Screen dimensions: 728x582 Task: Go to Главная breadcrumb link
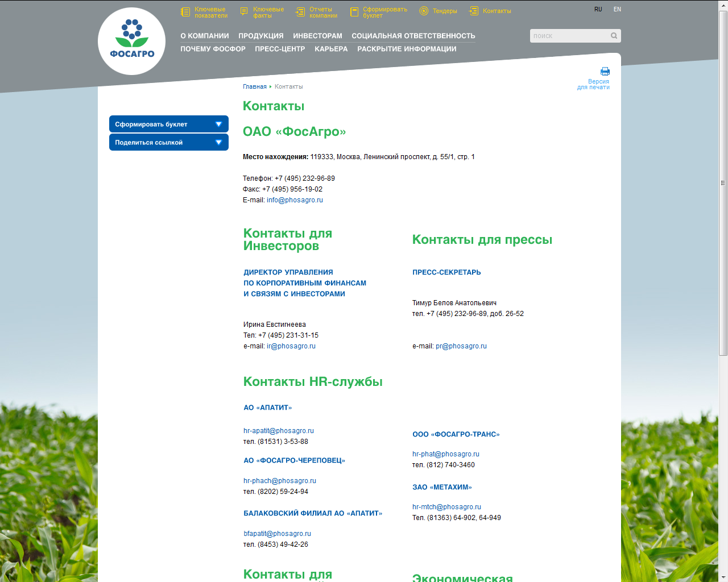coord(255,87)
